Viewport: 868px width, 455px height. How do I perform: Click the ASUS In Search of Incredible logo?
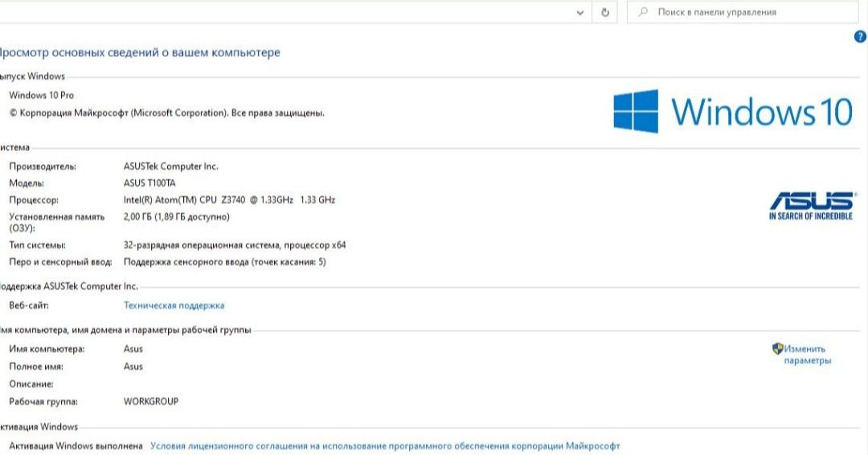(812, 206)
